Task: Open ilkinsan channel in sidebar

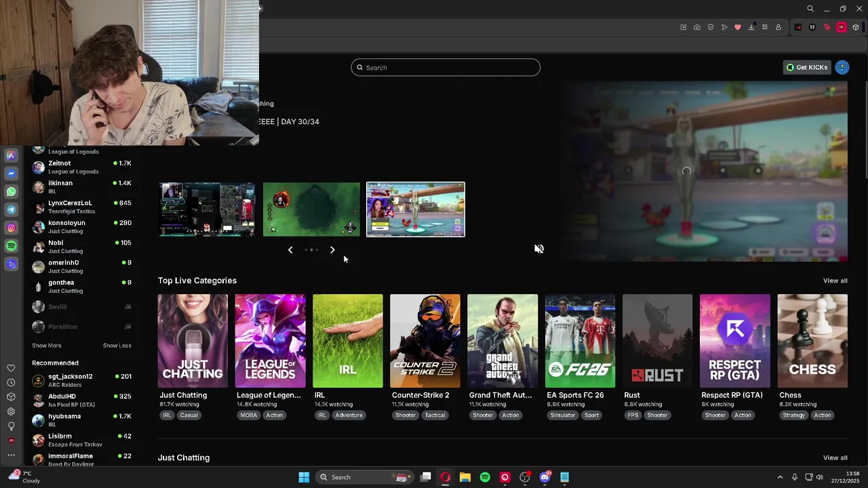Action: [81, 187]
